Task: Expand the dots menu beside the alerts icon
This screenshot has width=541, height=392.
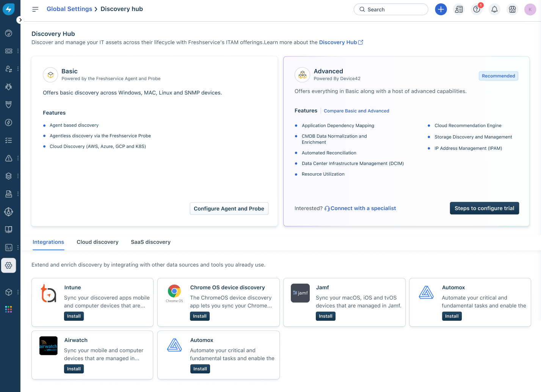Action: [18, 158]
